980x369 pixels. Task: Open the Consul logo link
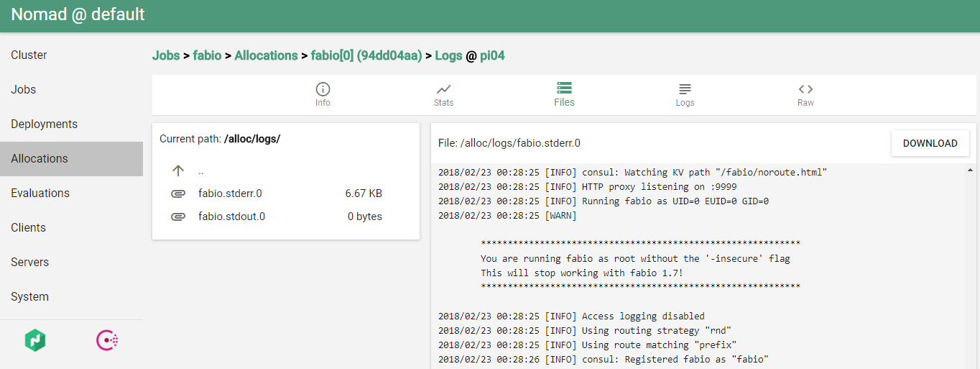[x=107, y=340]
